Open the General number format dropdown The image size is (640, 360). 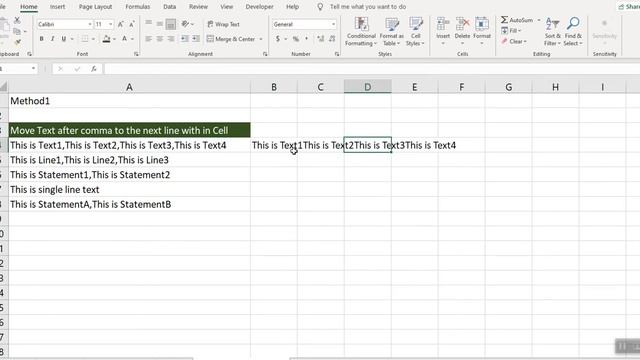coord(333,24)
